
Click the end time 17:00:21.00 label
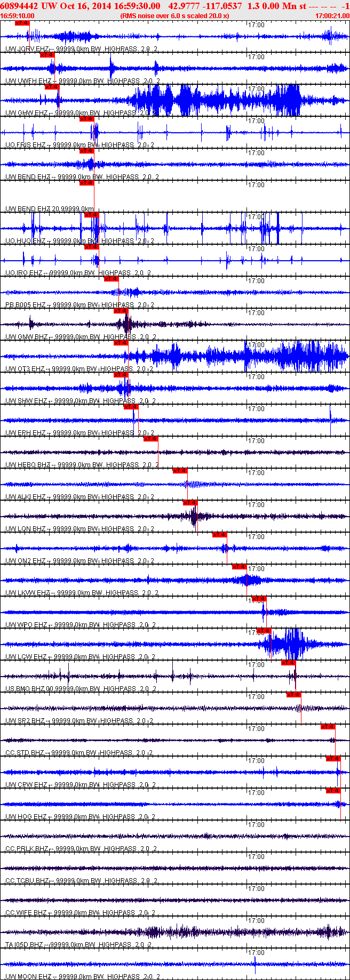pyautogui.click(x=332, y=16)
